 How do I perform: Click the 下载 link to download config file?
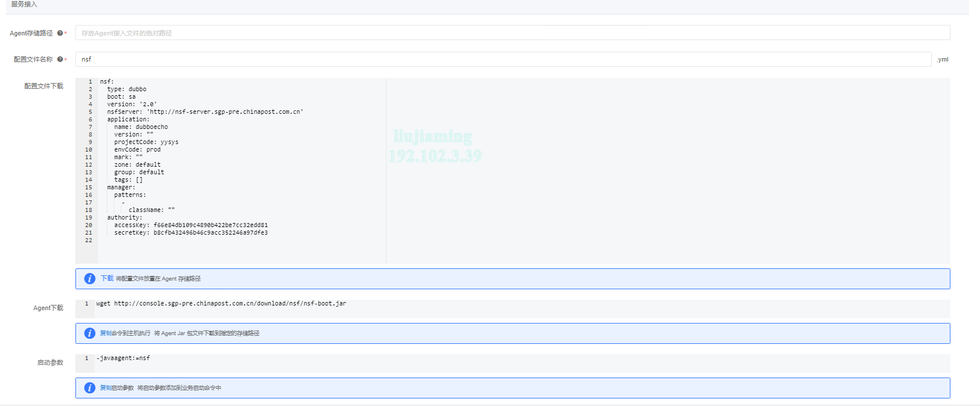pos(107,279)
